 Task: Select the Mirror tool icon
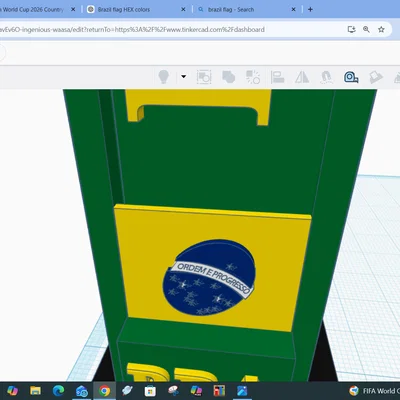[x=302, y=77]
